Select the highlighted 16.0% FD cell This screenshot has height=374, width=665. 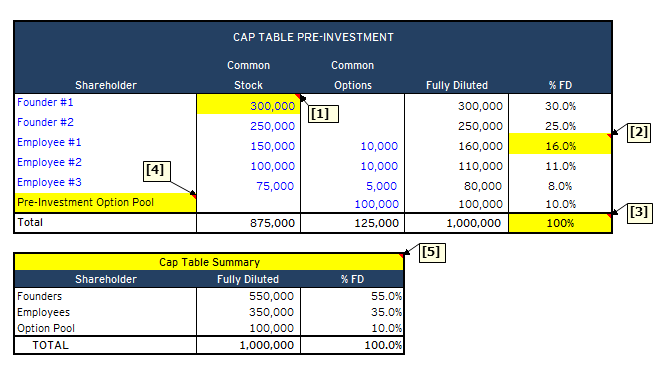coord(560,144)
